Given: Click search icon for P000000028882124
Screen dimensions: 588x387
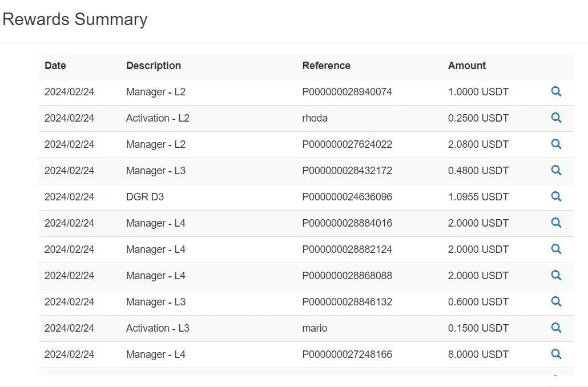Looking at the screenshot, I should pyautogui.click(x=556, y=249).
